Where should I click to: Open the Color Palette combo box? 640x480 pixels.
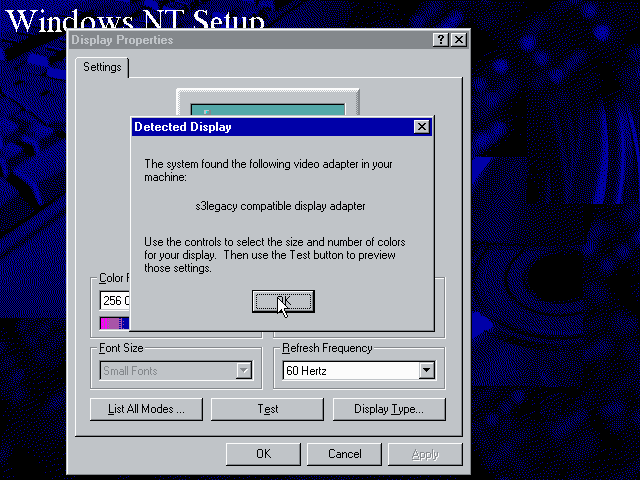tap(115, 300)
